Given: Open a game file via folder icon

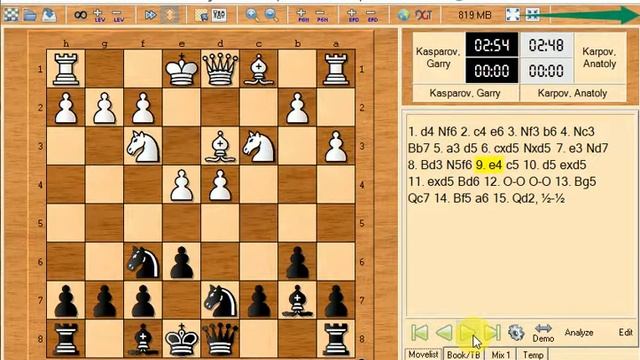Looking at the screenshot, I should (x=30, y=16).
